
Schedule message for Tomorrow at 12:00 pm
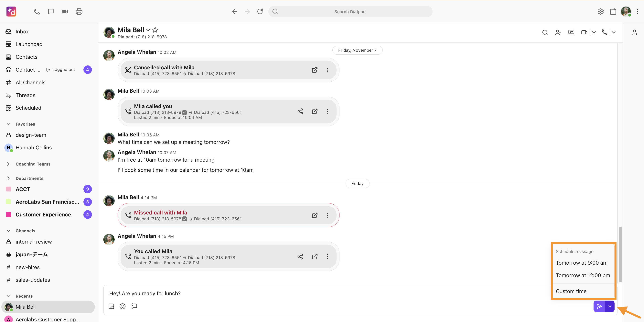584,275
